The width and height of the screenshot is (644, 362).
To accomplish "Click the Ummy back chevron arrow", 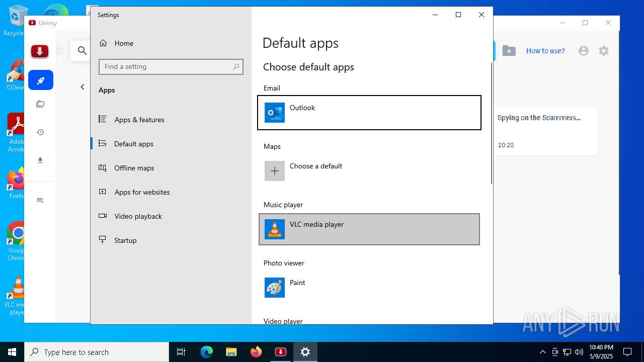I will [x=83, y=87].
